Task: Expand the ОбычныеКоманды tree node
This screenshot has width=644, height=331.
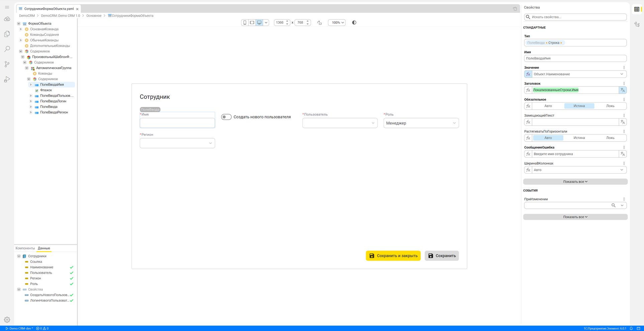Action: 21,40
